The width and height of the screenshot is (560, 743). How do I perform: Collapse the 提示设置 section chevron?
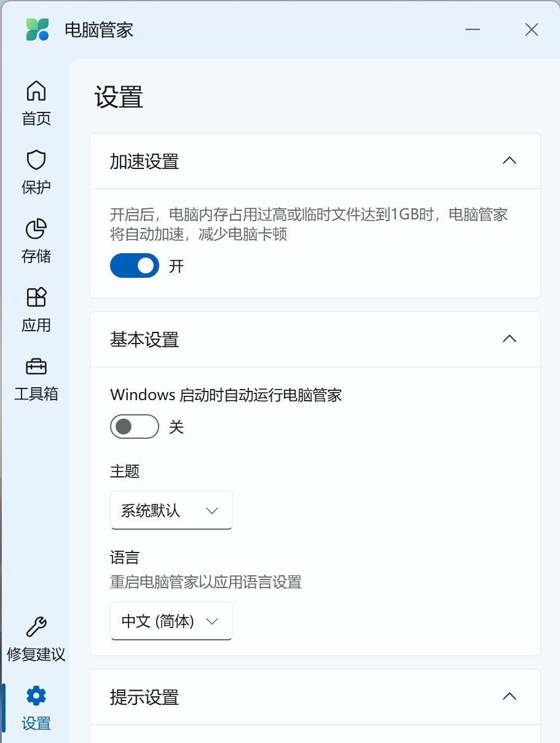(509, 697)
